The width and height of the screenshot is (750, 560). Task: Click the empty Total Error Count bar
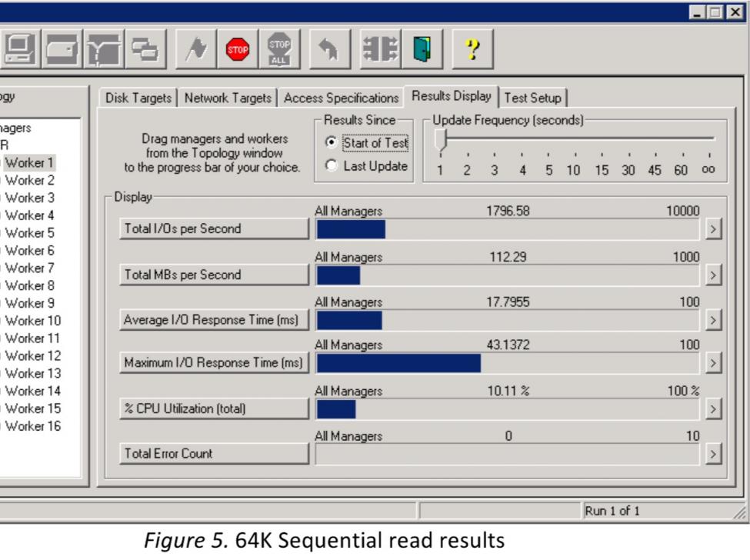(x=508, y=454)
